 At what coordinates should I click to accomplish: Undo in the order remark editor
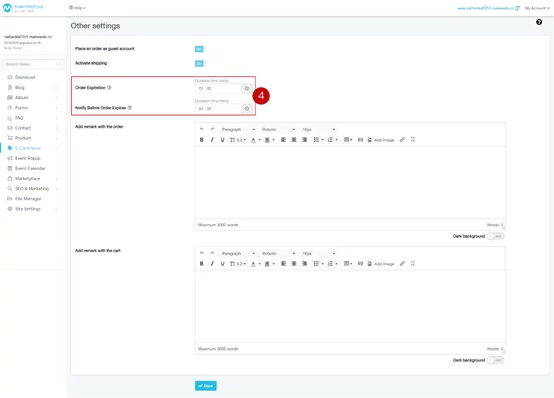click(x=202, y=129)
